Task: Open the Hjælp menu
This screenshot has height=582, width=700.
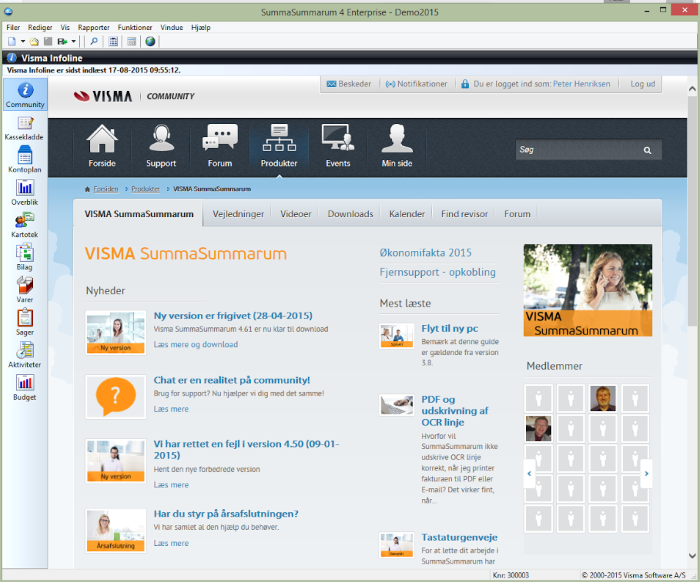Action: [x=201, y=27]
